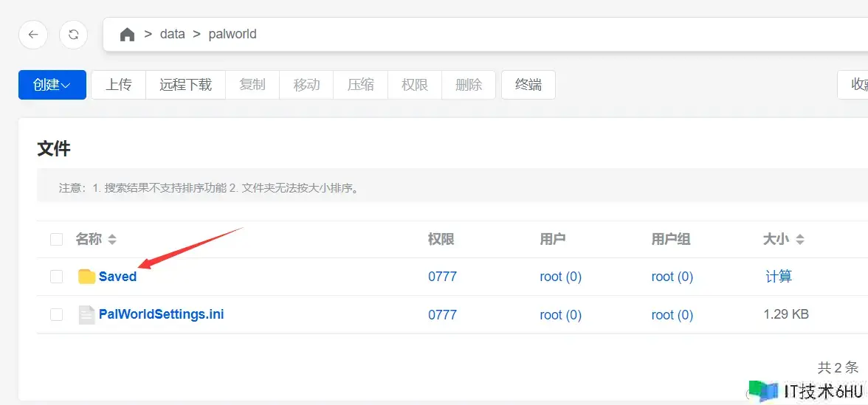
Task: Click the palworld breadcrumb segment
Action: 232,35
